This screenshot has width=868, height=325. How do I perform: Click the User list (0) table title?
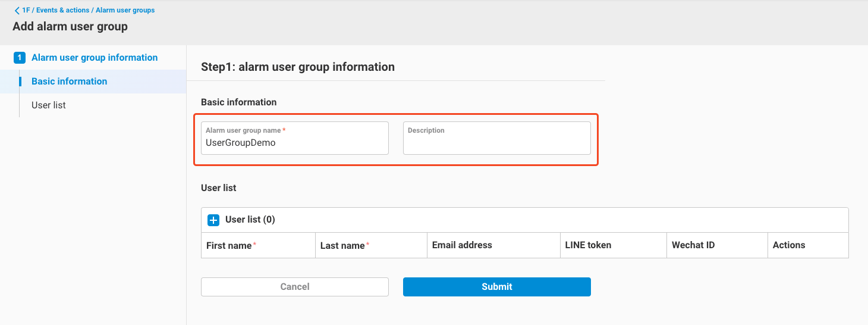[250, 220]
